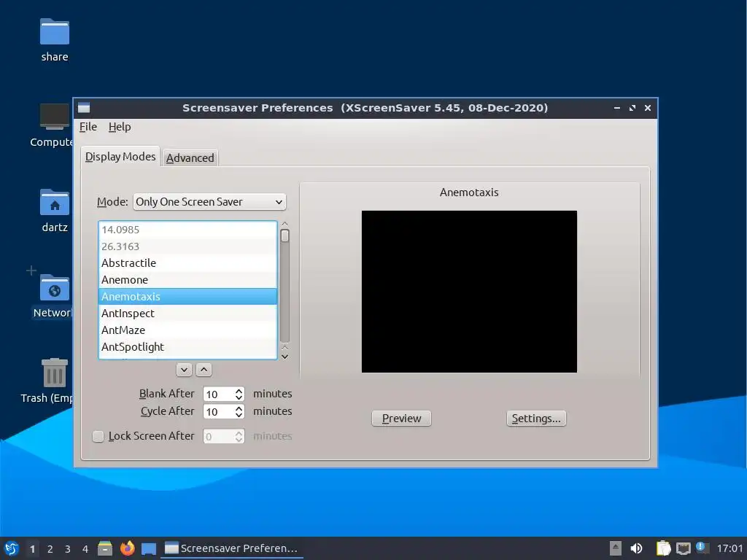Open the network status tray icon
This screenshot has height=560, width=747.
[x=684, y=548]
